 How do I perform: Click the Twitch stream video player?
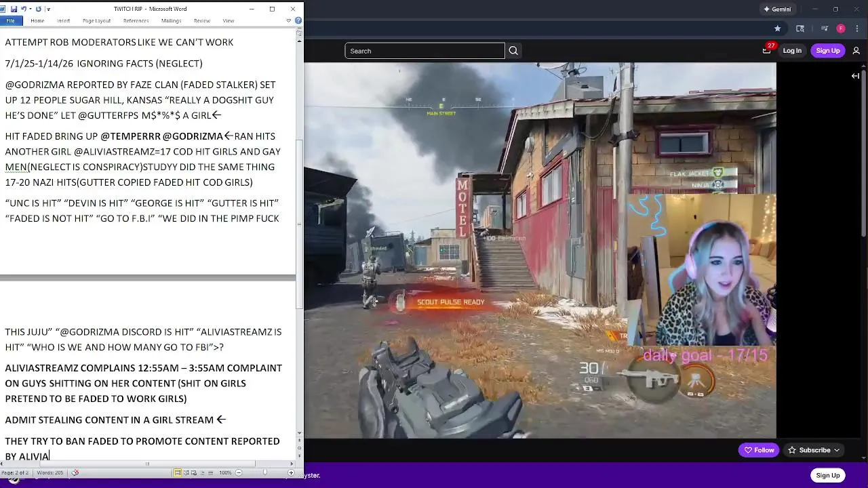(540, 251)
